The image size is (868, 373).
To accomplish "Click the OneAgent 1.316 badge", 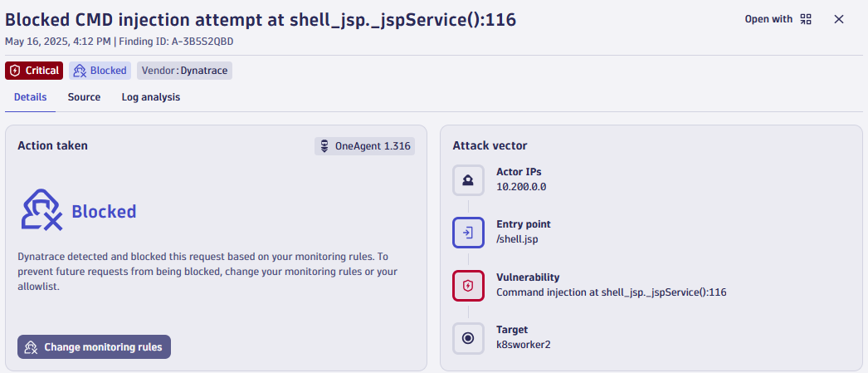I will [365, 146].
